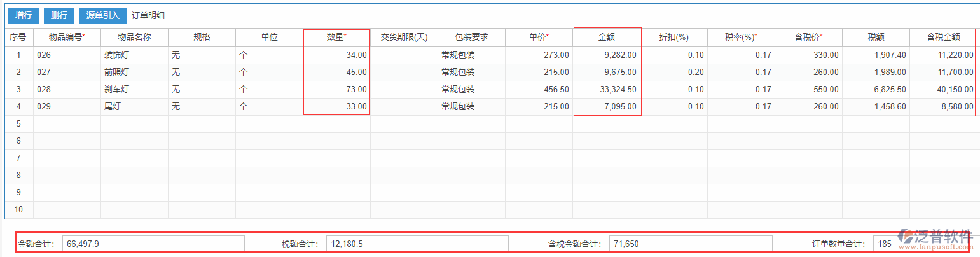
Task: Select row number 10
Action: 19,210
